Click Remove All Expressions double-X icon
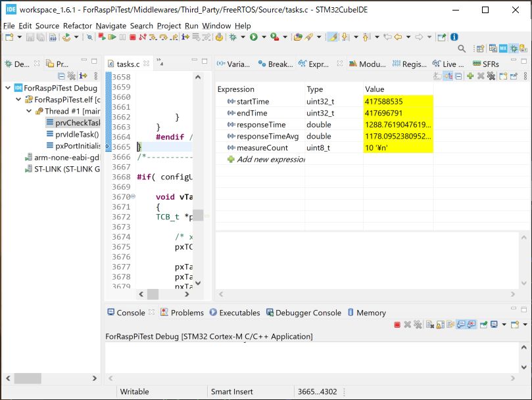The height and width of the screenshot is (400, 532). click(491, 76)
